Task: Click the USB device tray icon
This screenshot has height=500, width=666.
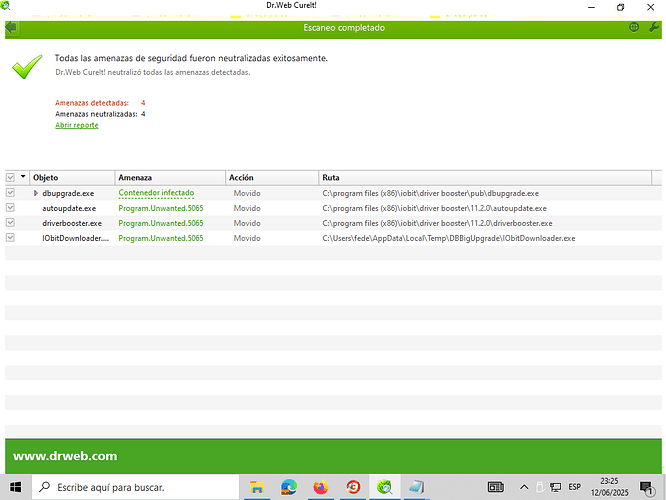Action: pos(540,487)
